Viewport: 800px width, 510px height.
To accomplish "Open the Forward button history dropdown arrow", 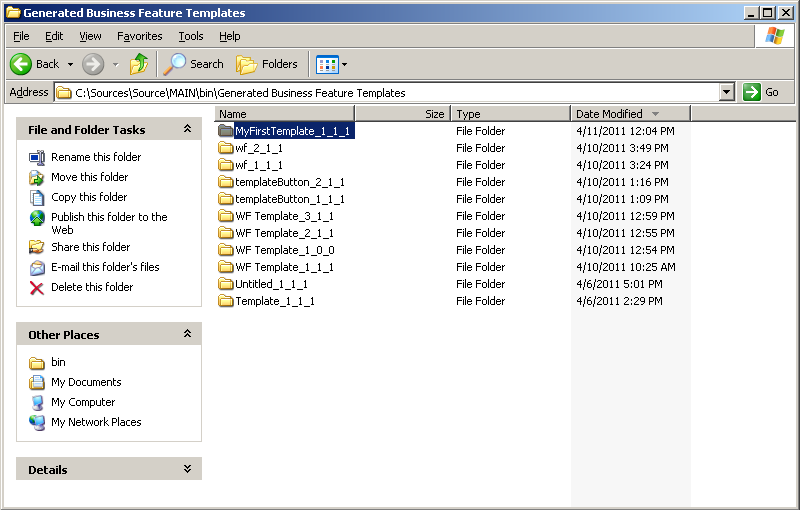I will [x=116, y=64].
